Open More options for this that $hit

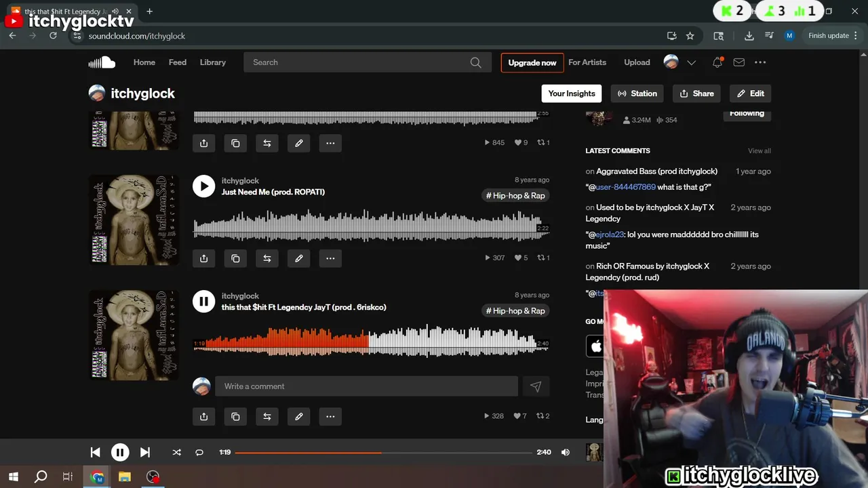[x=330, y=416]
